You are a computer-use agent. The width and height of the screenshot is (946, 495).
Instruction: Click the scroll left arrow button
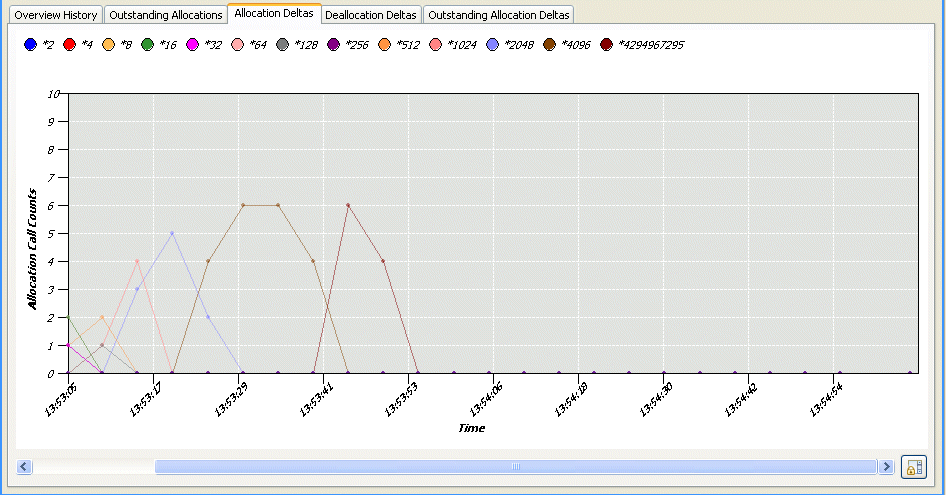(24, 467)
